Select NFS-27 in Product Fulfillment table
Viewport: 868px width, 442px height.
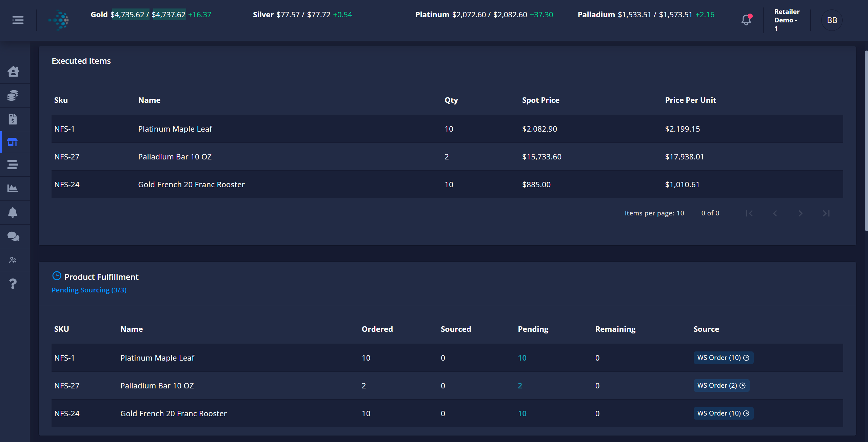[x=67, y=386]
